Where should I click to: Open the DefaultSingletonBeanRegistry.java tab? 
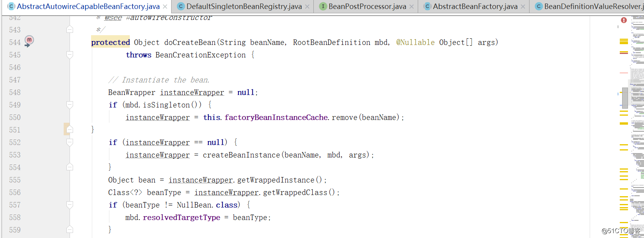pos(244,7)
